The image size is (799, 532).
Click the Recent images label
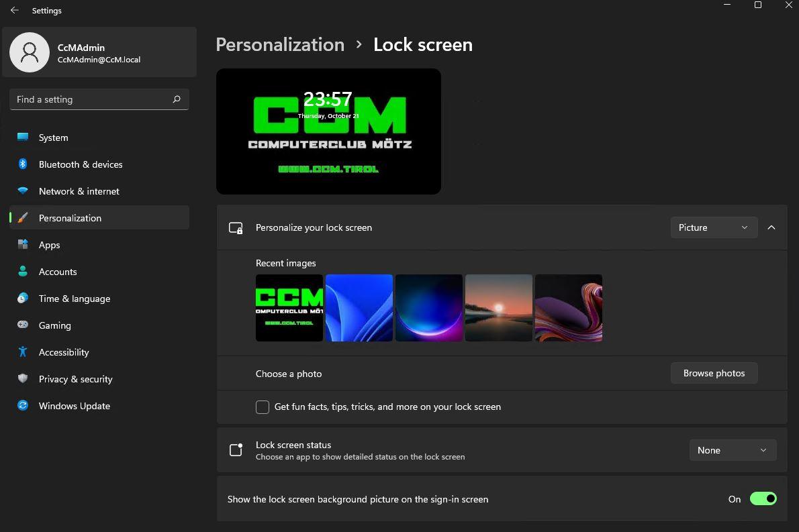pos(286,263)
